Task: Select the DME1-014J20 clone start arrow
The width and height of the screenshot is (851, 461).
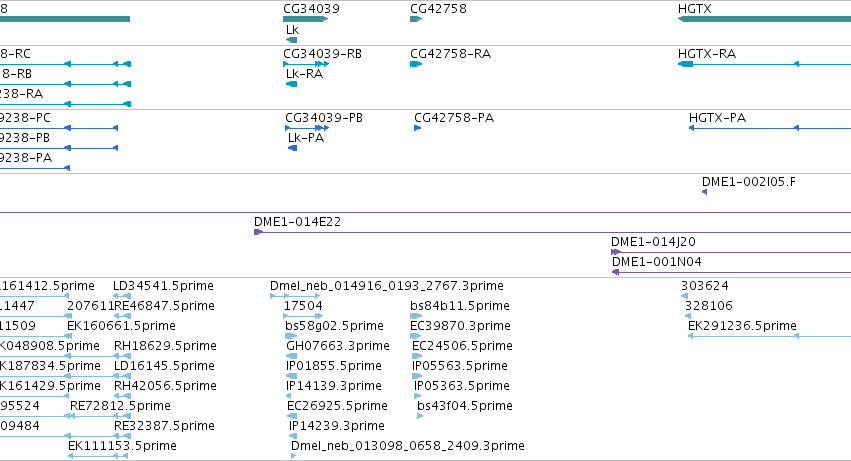Action: (x=616, y=252)
